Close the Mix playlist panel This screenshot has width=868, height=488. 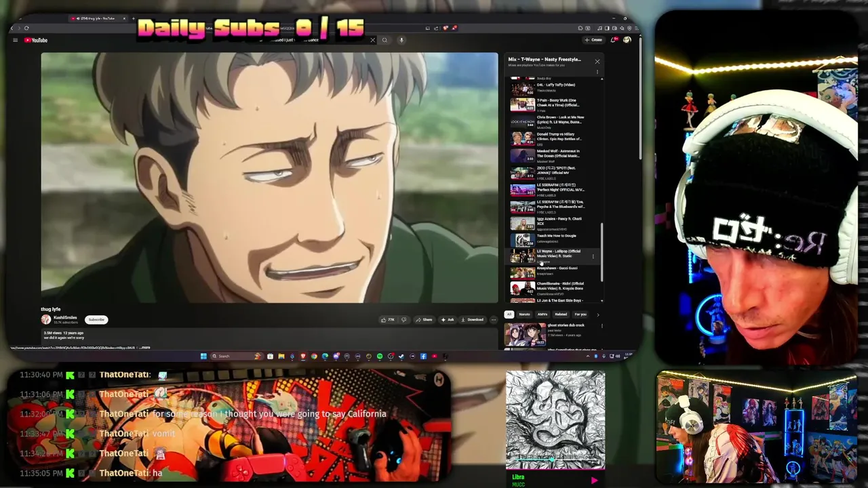point(597,62)
